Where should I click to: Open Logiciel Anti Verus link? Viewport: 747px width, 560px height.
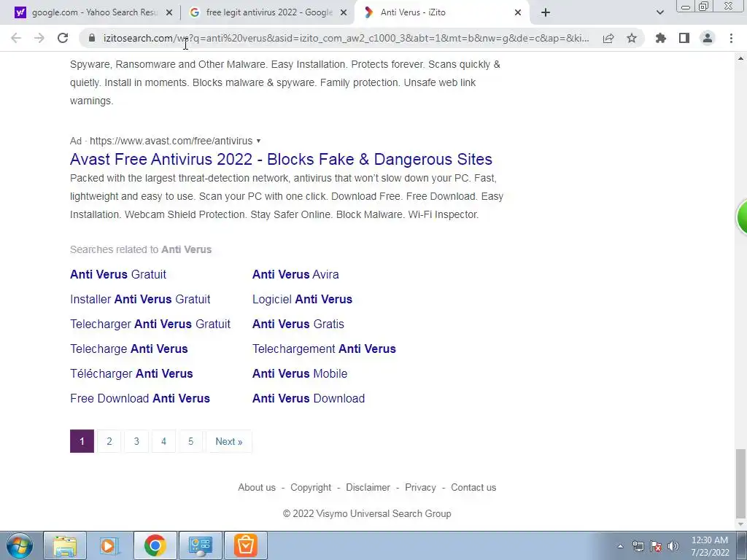[x=302, y=299]
